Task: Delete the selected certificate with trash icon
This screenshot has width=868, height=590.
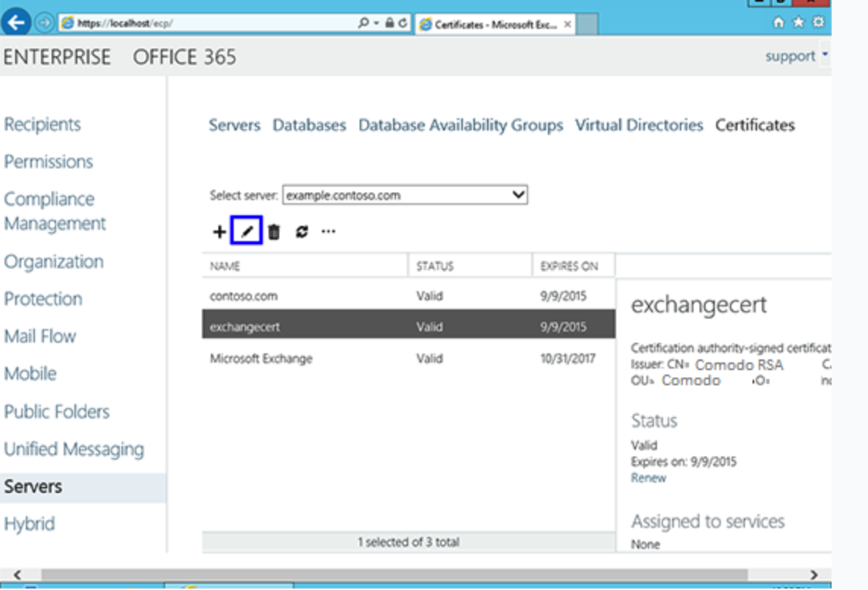Action: tap(274, 231)
